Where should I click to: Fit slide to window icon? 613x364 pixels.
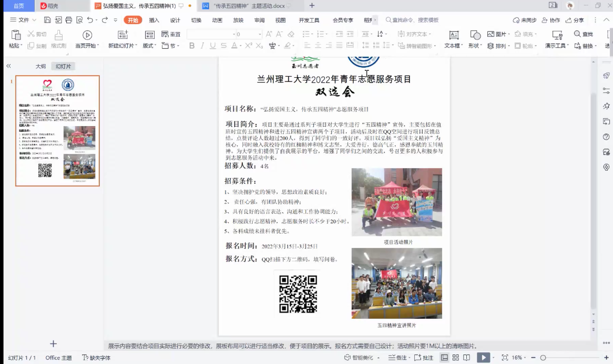505,357
